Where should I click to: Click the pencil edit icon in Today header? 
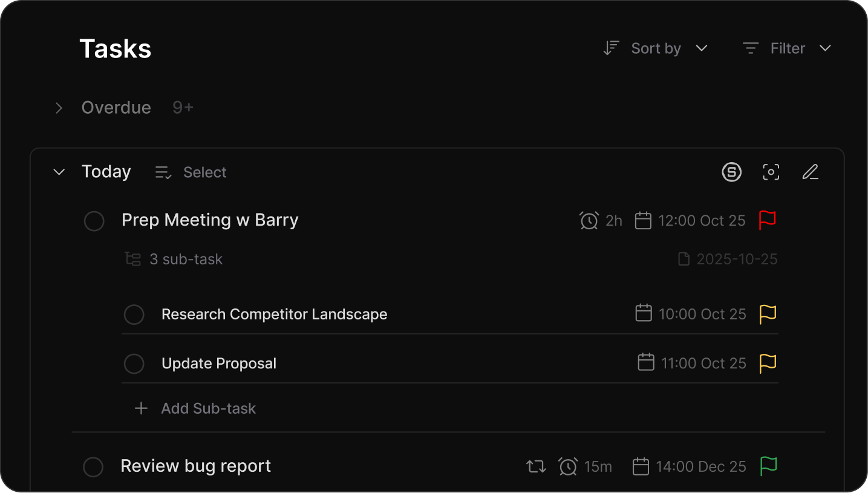point(810,172)
